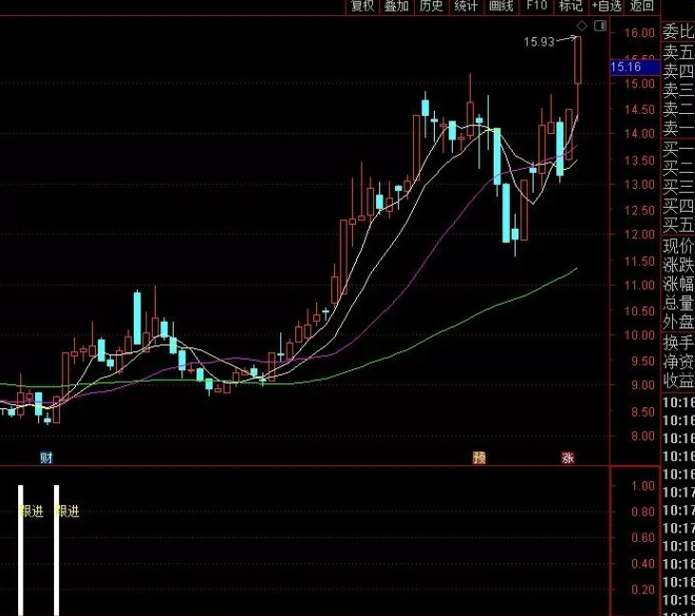This screenshot has width=695, height=616.
Task: Click the 买一 bid row
Action: coord(678,150)
